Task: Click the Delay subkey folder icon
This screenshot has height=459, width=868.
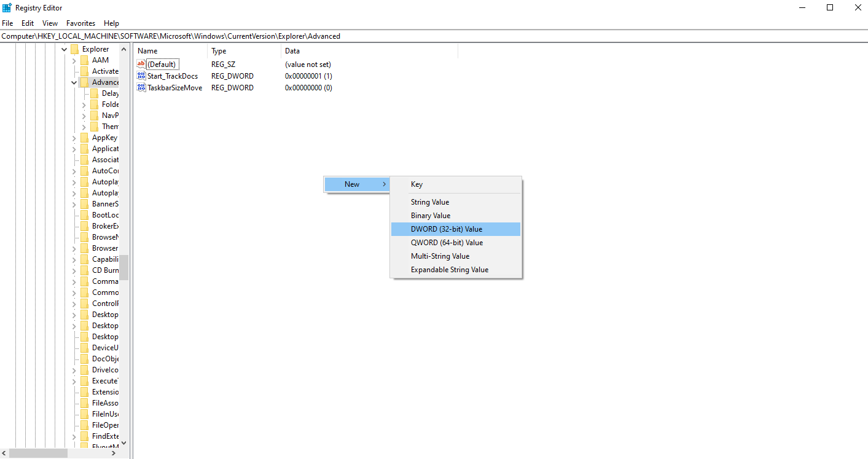Action: tap(95, 93)
